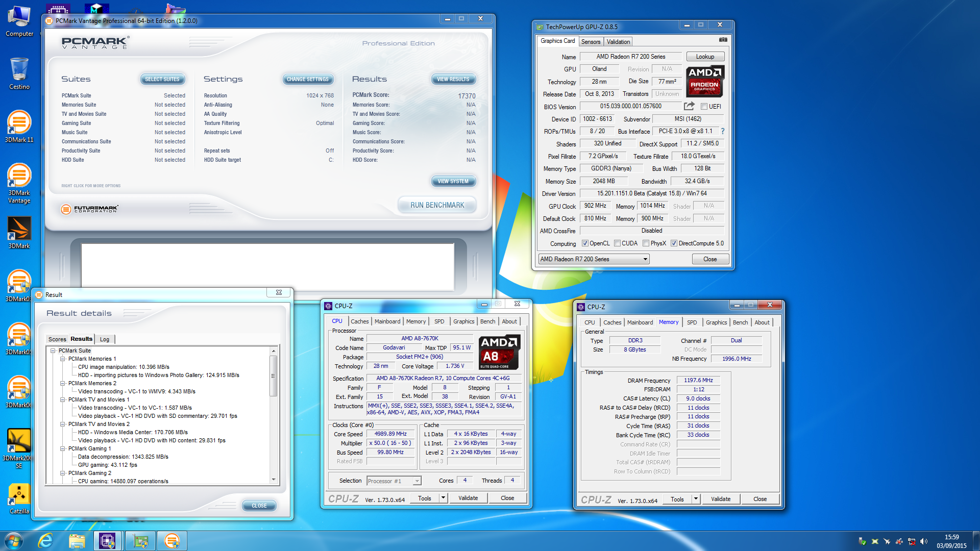
Task: Click the Validate button in CPU-Z Memory window
Action: point(720,499)
